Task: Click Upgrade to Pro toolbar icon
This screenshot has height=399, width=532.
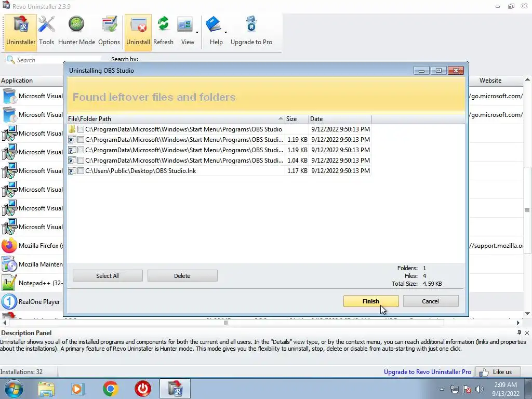Action: (x=251, y=31)
